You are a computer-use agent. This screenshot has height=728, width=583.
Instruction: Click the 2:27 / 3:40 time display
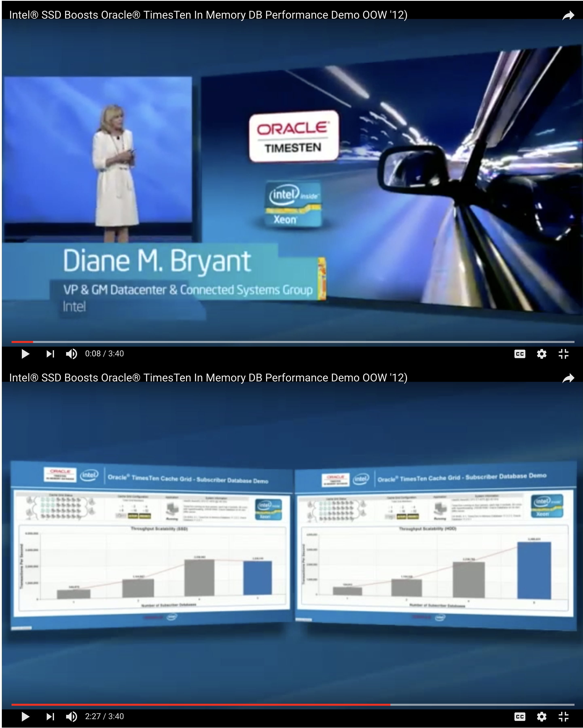coord(104,716)
